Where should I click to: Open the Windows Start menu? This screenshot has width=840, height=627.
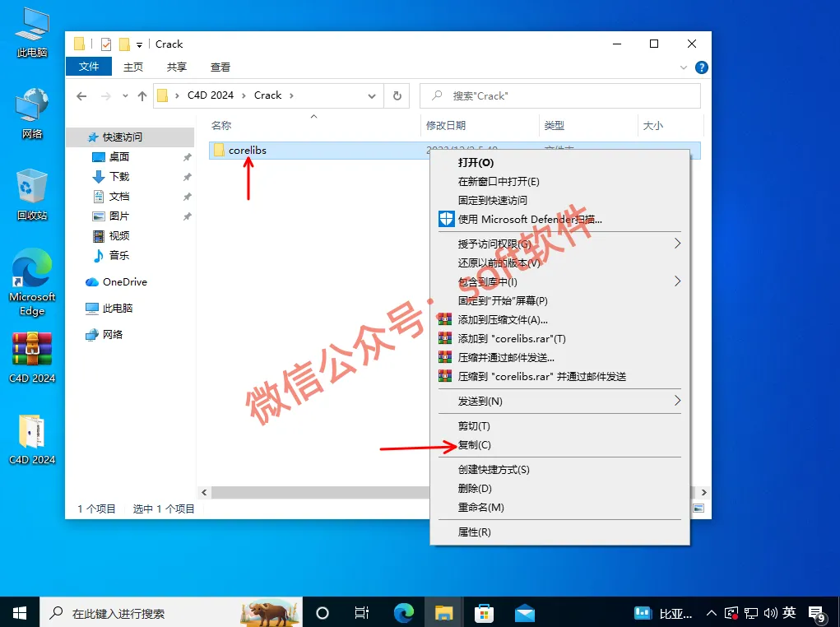pyautogui.click(x=20, y=612)
